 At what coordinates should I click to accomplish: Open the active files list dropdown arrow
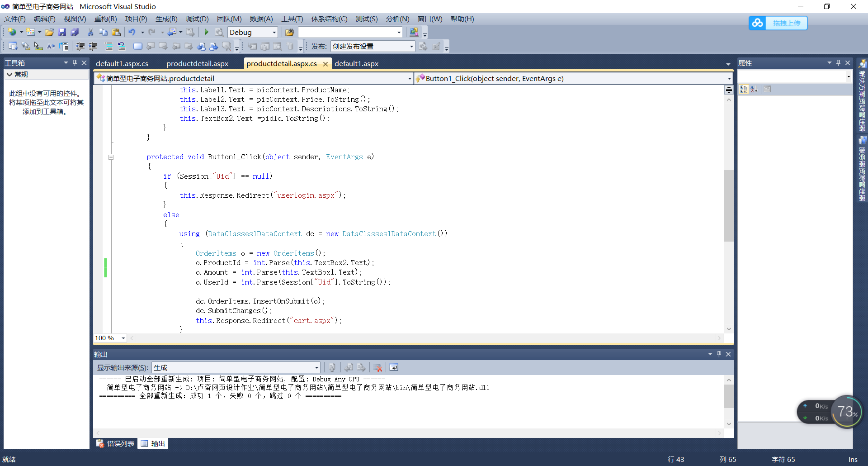point(728,64)
